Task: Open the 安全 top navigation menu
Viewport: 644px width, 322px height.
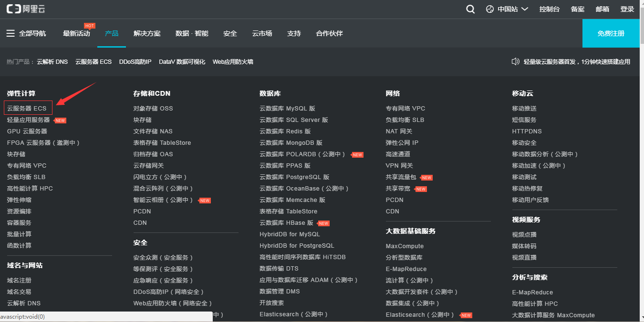Action: (230, 33)
